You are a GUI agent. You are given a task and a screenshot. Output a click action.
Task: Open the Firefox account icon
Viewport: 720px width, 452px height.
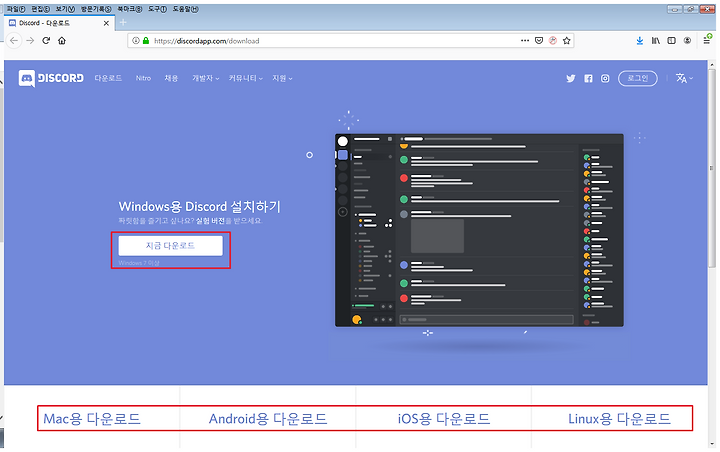tap(687, 40)
